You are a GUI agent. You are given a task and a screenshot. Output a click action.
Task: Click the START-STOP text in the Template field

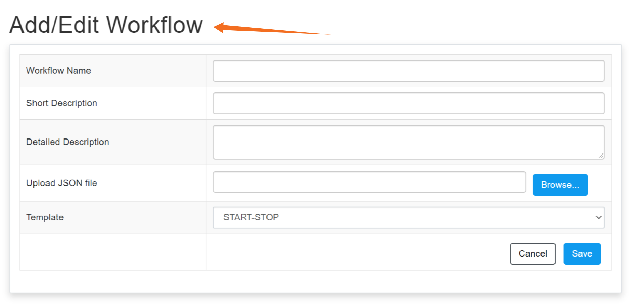[251, 217]
